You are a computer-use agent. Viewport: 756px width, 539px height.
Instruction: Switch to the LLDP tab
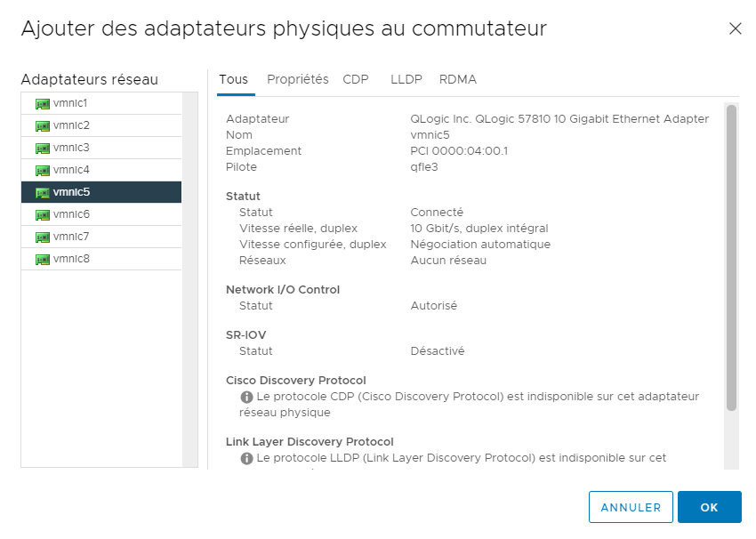coord(406,79)
